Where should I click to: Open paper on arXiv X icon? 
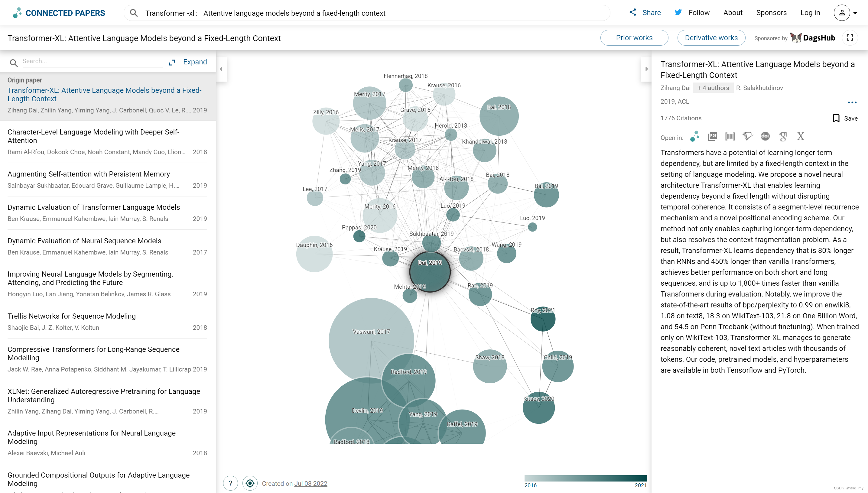click(801, 136)
